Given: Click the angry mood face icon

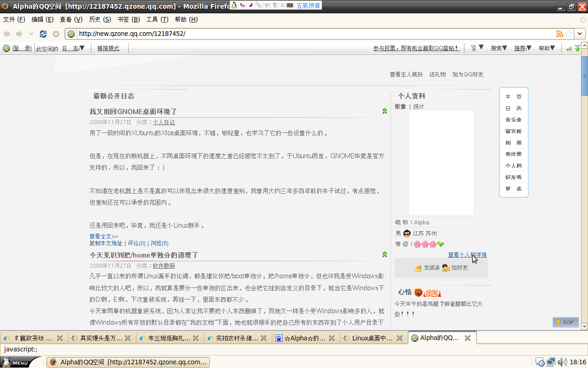Looking at the screenshot, I should click(418, 292).
